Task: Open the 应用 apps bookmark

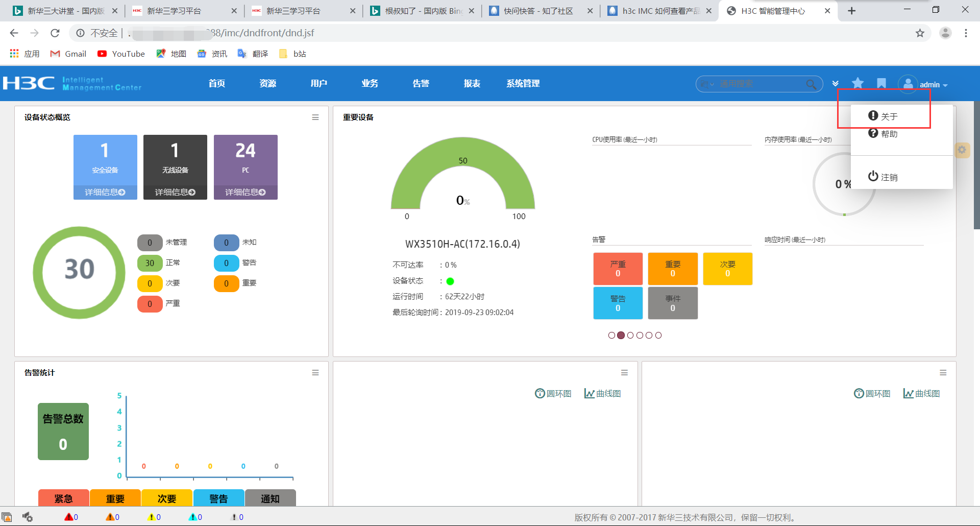Action: click(24, 54)
